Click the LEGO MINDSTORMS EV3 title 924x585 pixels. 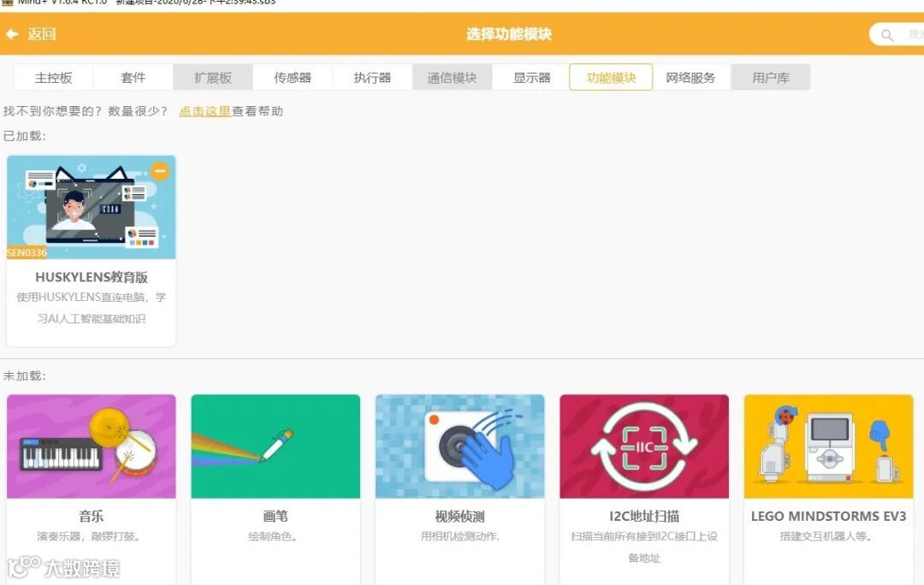pos(828,516)
